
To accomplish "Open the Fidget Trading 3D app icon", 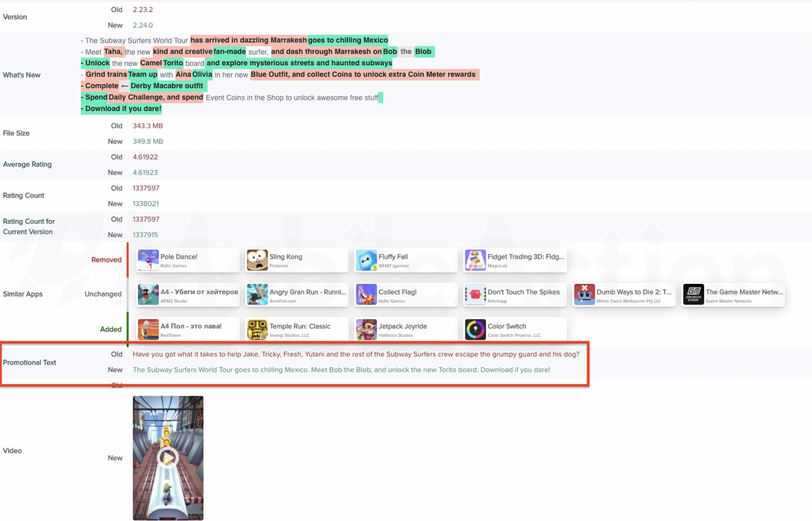I will [x=475, y=260].
